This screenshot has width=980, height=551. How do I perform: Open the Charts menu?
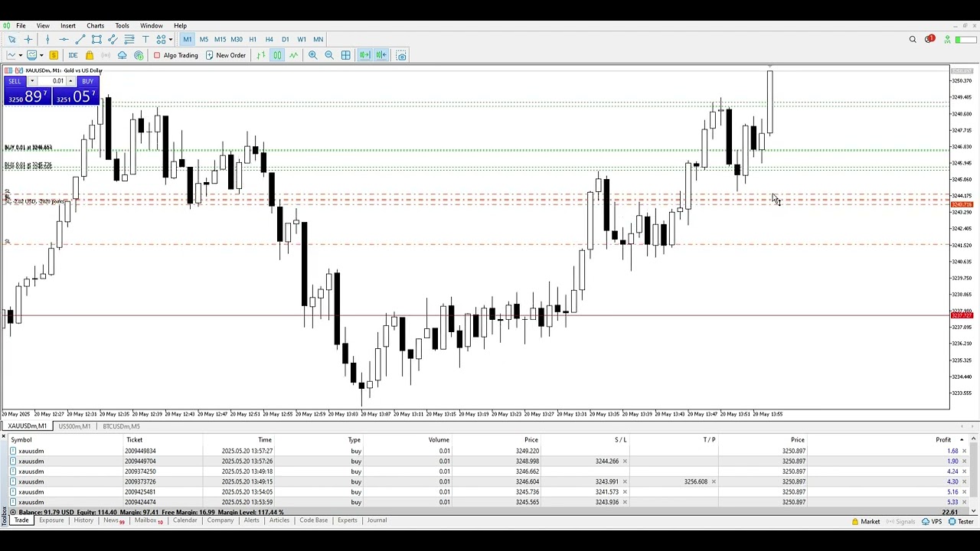tap(95, 25)
